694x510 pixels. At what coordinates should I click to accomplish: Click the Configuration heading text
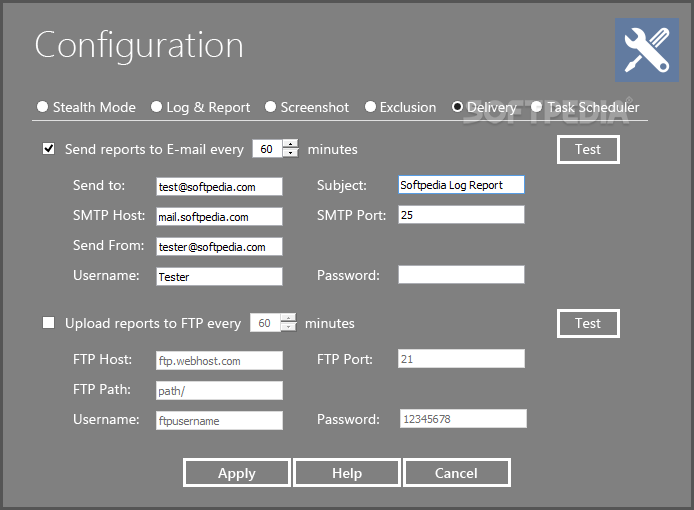[x=139, y=46]
